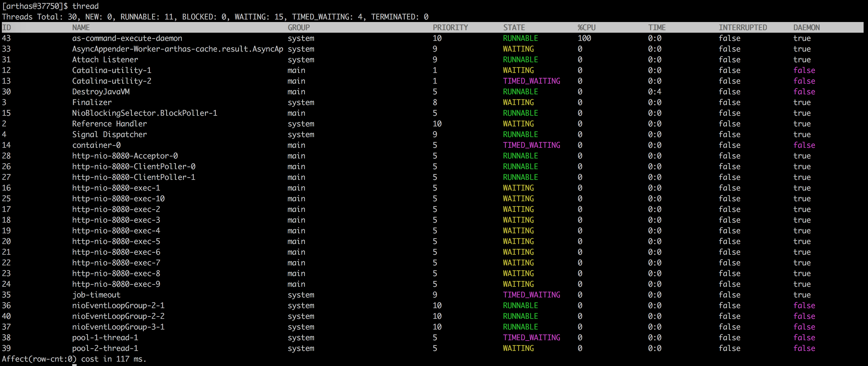Click the Attach Listener thread name

(105, 60)
